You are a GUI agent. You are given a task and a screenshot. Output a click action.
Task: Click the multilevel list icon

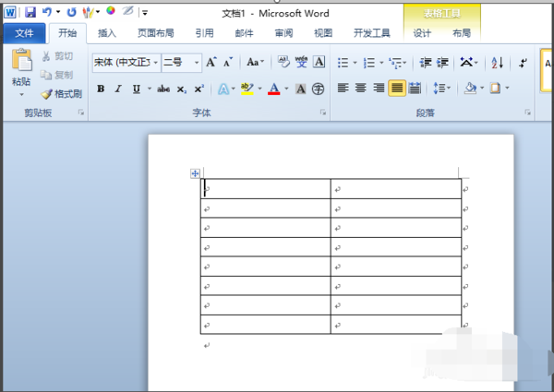pyautogui.click(x=394, y=63)
